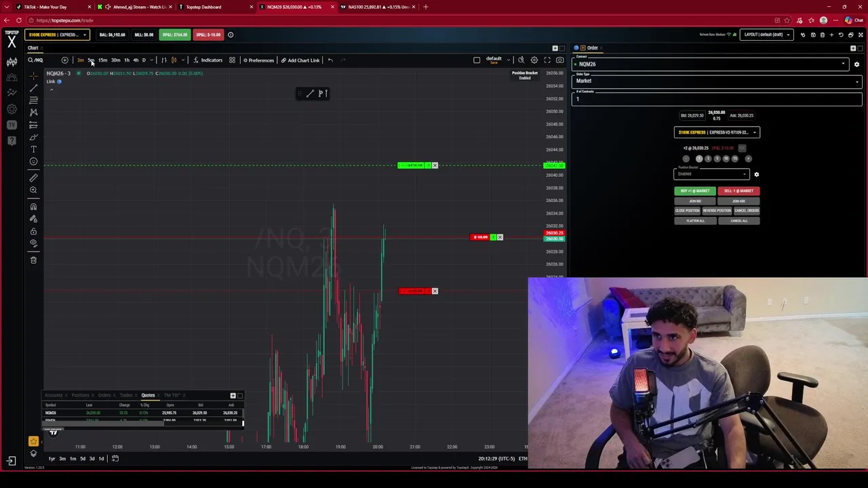The height and width of the screenshot is (488, 868).
Task: Click Add Chart Link
Action: [300, 60]
